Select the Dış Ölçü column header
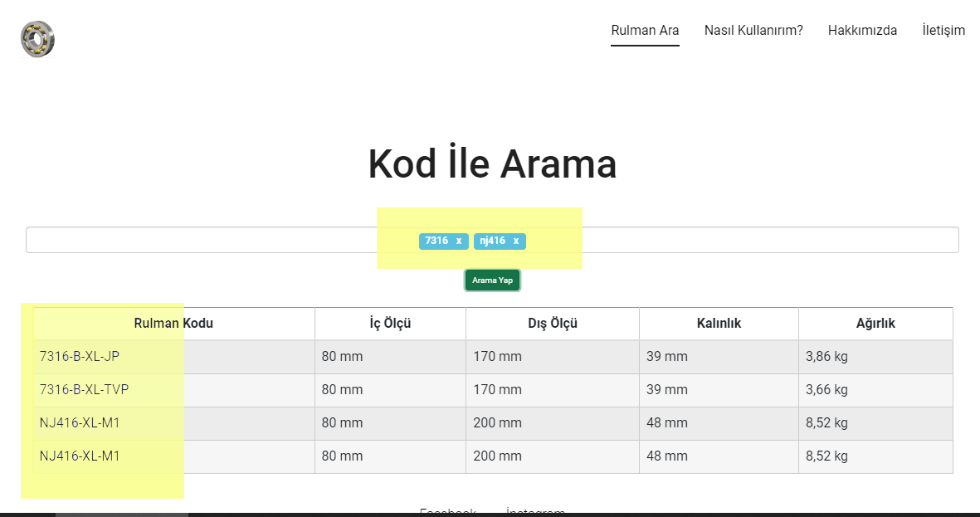Image resolution: width=980 pixels, height=517 pixels. pos(553,323)
